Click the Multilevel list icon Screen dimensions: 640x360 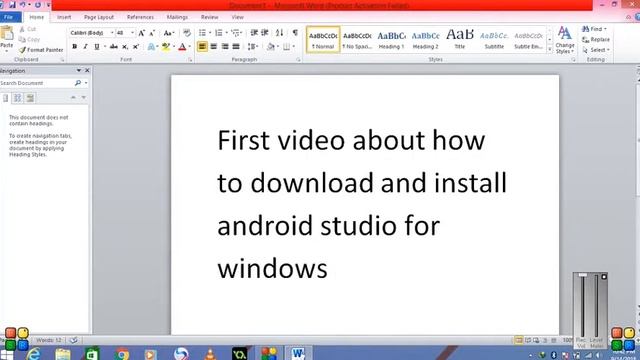[235, 33]
